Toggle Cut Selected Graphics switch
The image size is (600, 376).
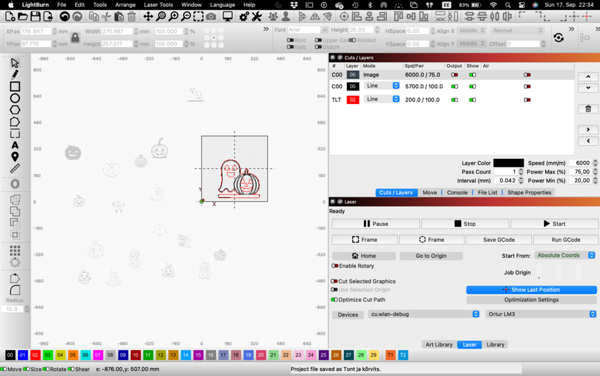coord(334,281)
